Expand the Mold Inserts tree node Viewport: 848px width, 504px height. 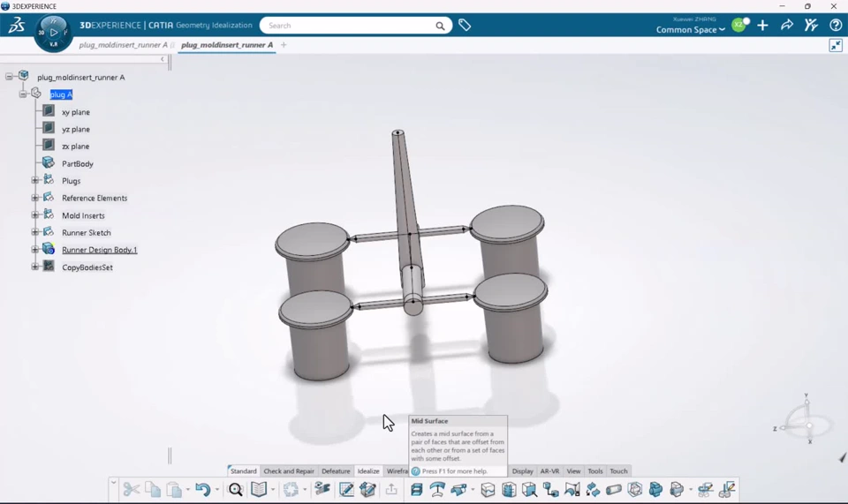pos(35,215)
